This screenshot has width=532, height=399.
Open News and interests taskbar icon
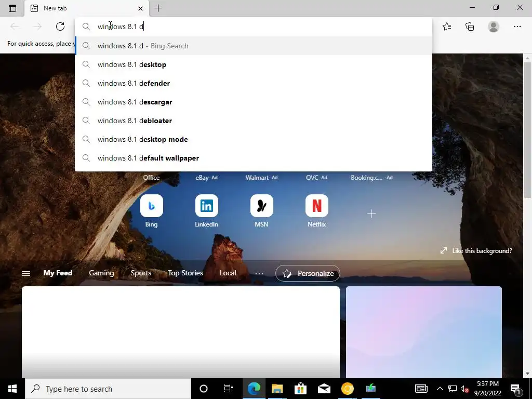pyautogui.click(x=421, y=389)
